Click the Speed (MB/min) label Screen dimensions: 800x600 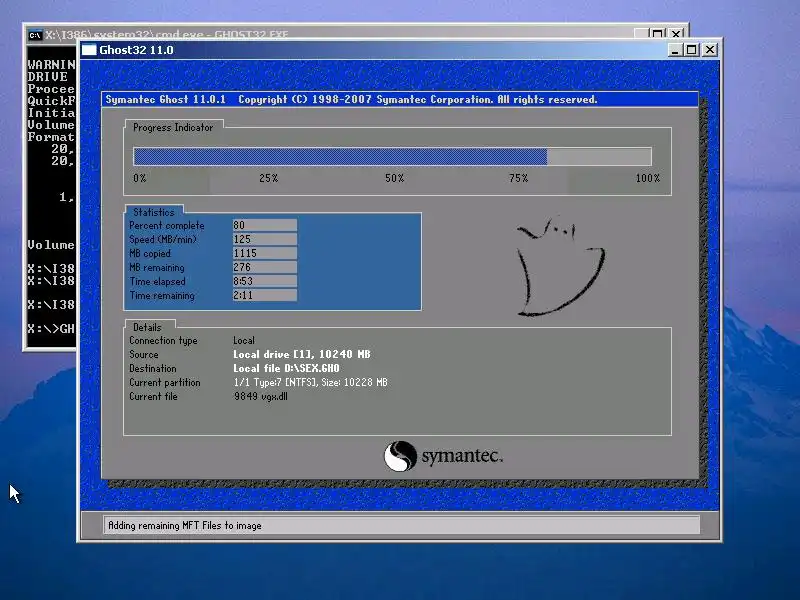[163, 239]
